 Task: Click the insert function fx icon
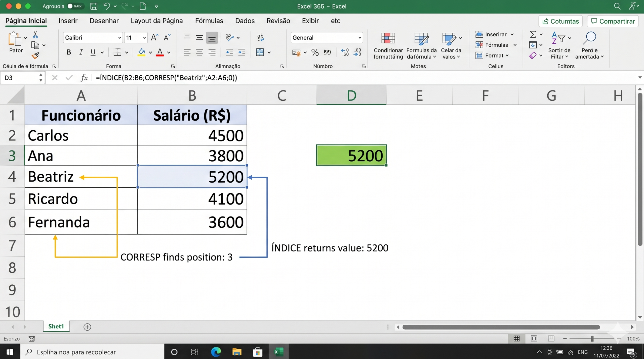(x=84, y=78)
